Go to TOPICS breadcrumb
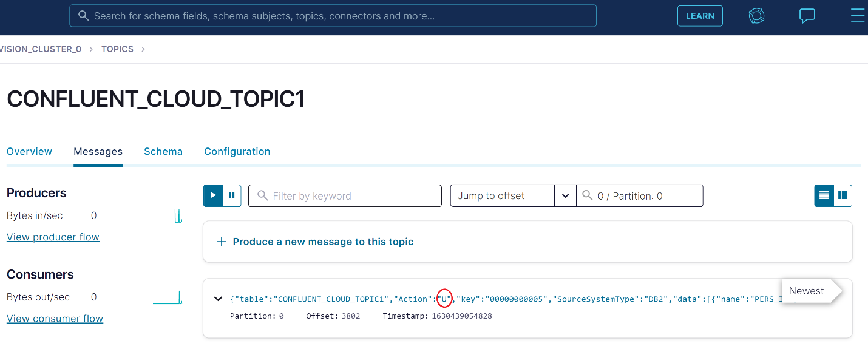This screenshot has width=868, height=349. tap(117, 49)
